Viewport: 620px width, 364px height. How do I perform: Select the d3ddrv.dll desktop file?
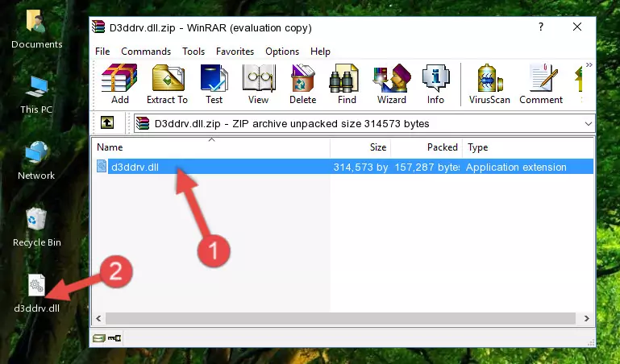click(x=37, y=293)
